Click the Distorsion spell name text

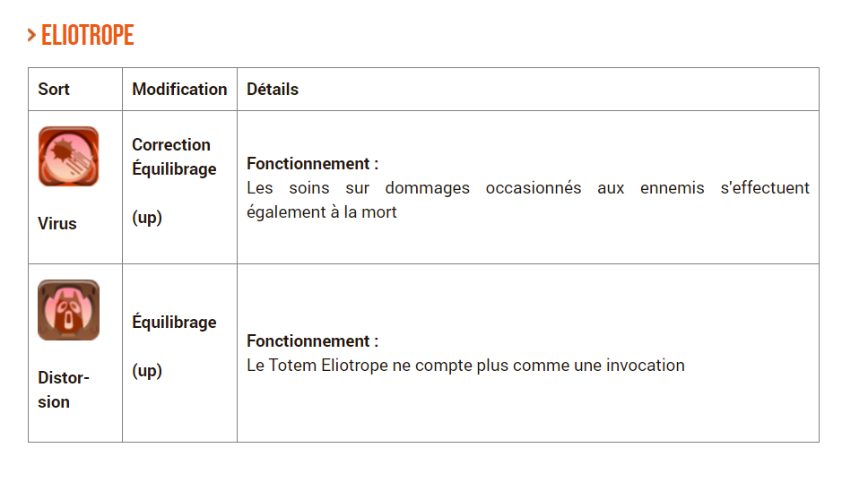click(x=63, y=390)
